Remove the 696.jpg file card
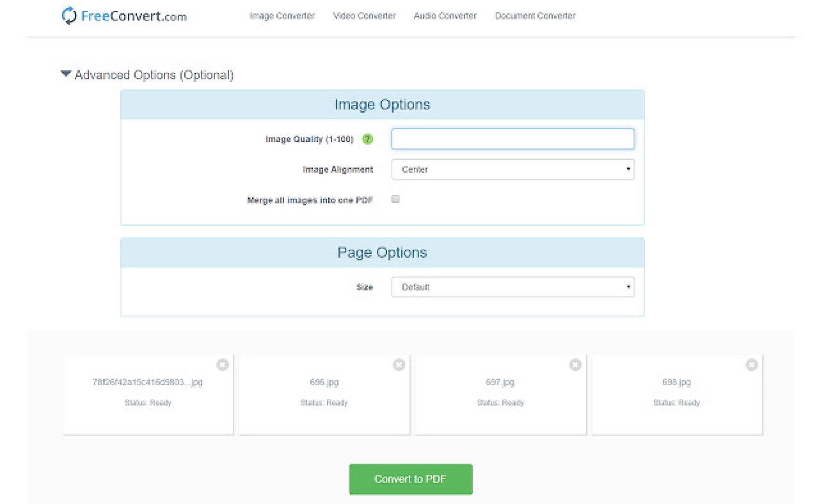Viewport: 819px width, 504px height. click(399, 365)
